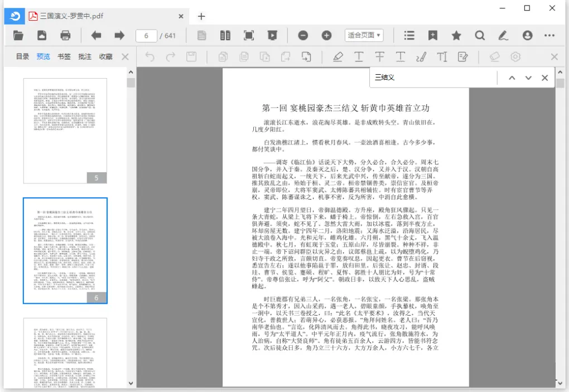Viewport: 569px width, 392px height.
Task: Toggle annotation pen icon in top toolbar
Action: tap(503, 35)
